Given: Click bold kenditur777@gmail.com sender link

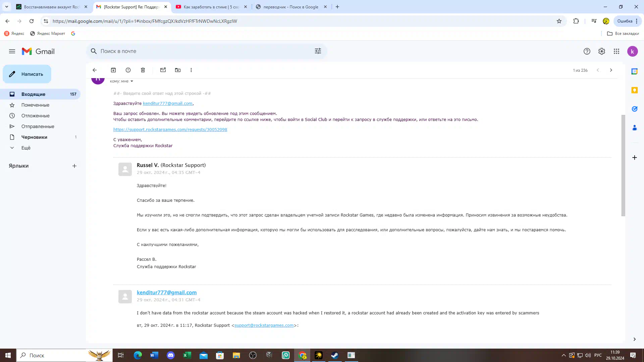Looking at the screenshot, I should point(167,293).
